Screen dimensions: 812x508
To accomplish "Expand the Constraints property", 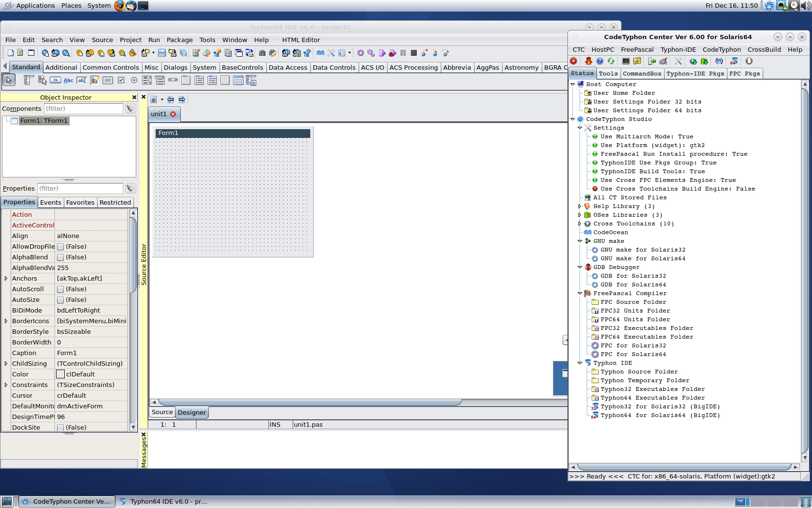I will click(x=6, y=385).
